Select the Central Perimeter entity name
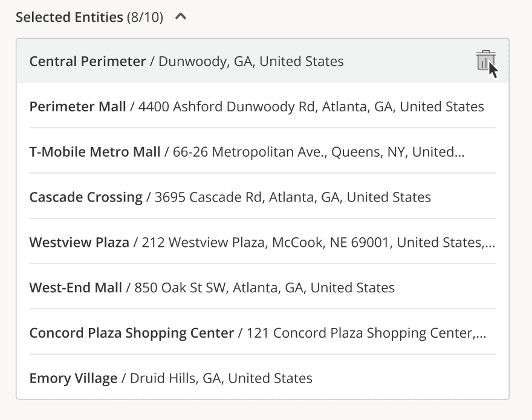Image resolution: width=532 pixels, height=420 pixels. [x=88, y=61]
